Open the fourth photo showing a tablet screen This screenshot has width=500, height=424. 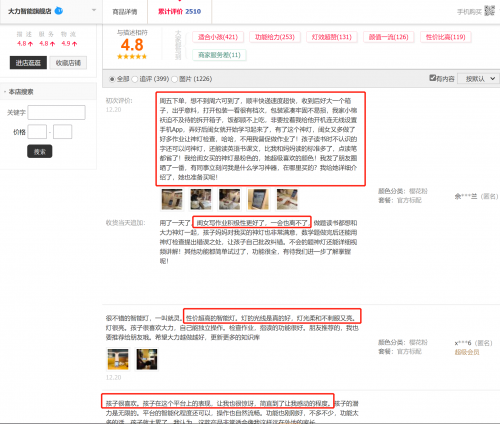[258, 199]
